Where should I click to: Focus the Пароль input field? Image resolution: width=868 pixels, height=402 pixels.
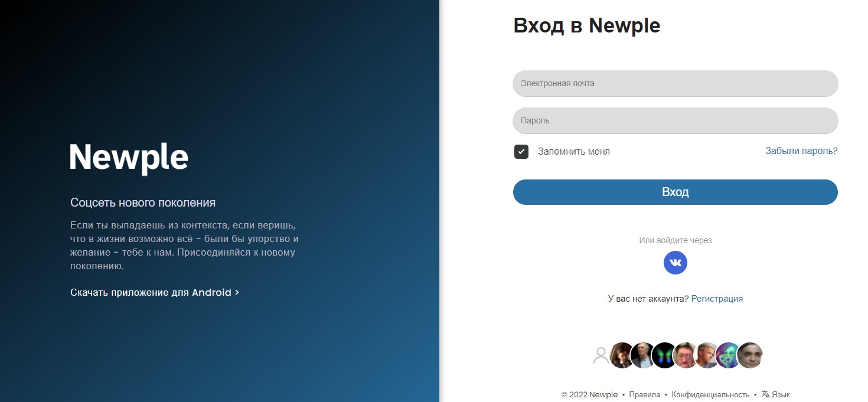(675, 120)
